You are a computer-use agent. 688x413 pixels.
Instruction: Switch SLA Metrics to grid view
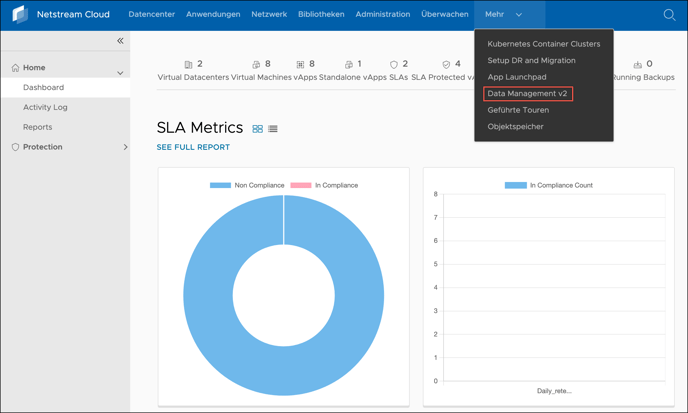click(x=258, y=129)
